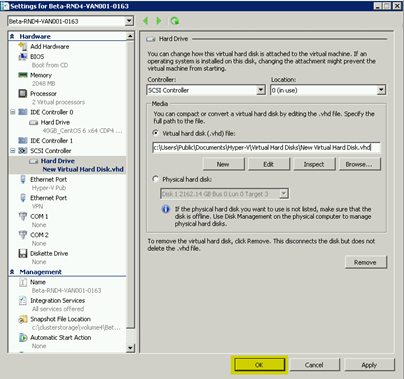This screenshot has height=379, width=404.
Task: Click the Inspect button
Action: (314, 164)
